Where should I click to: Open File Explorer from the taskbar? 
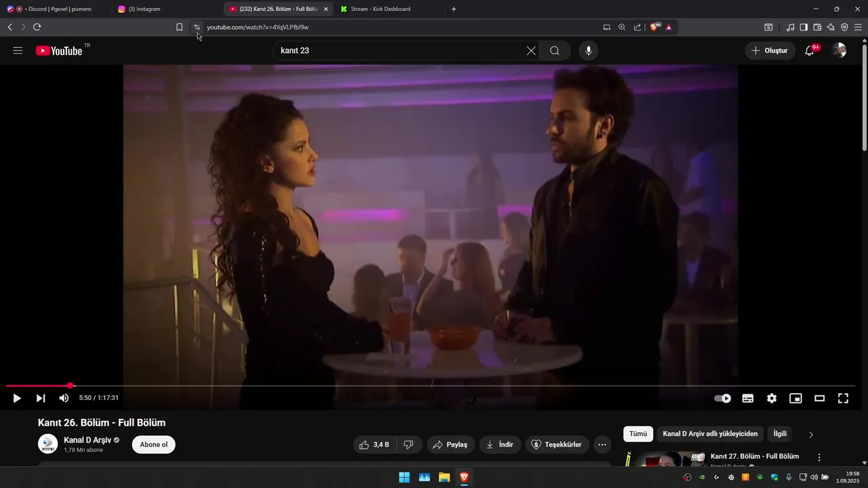[444, 477]
